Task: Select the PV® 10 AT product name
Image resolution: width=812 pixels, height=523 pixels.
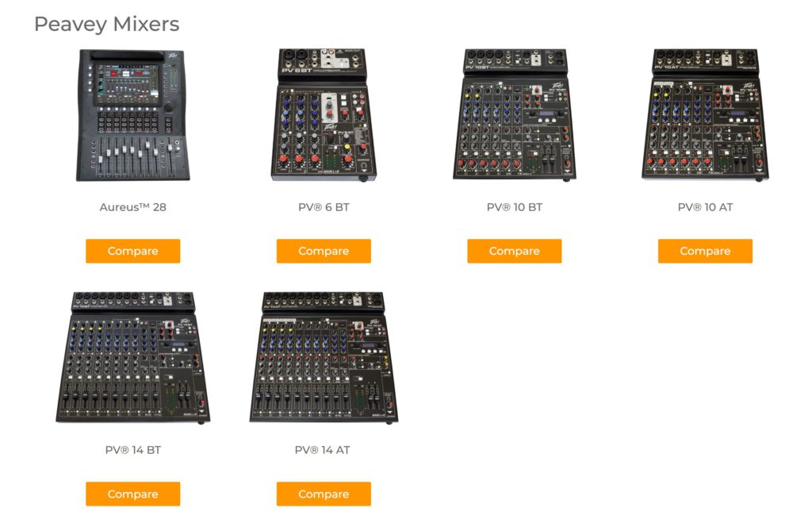Action: (x=705, y=207)
